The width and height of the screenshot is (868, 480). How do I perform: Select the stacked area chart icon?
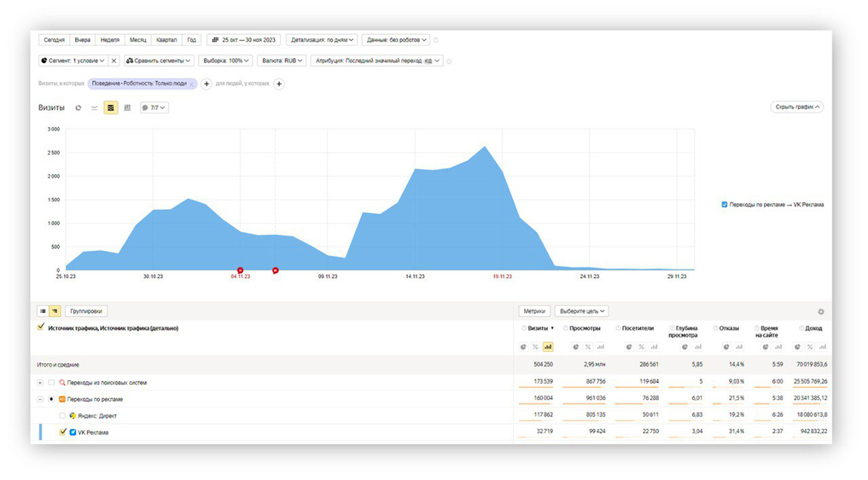111,108
